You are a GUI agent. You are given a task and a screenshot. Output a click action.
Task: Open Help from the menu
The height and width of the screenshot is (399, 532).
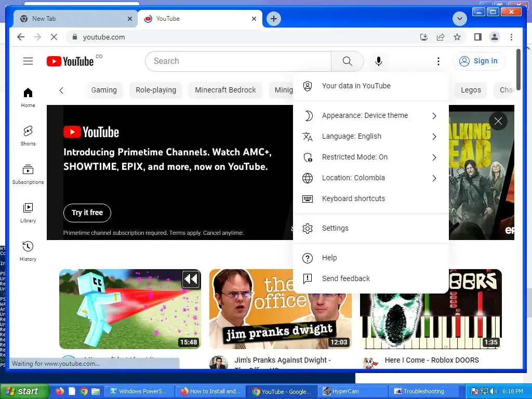tap(371, 258)
